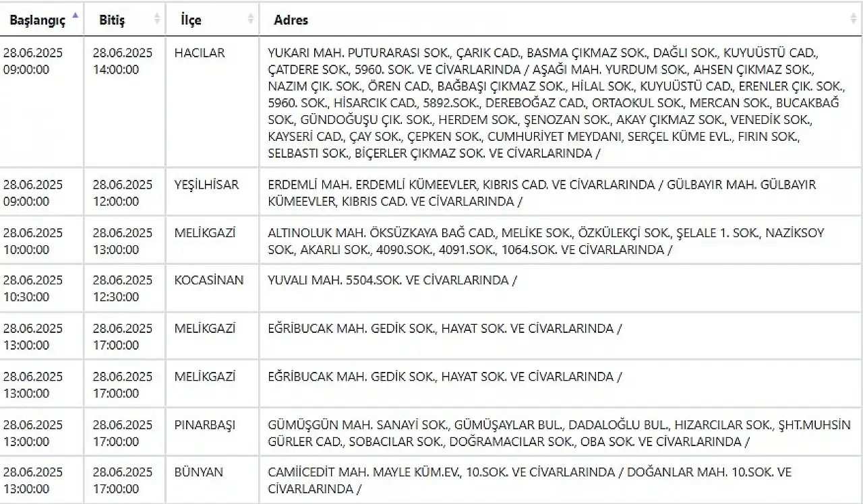
Task: Click the CAMİİCEDİT MAH. address cell
Action: (561, 480)
